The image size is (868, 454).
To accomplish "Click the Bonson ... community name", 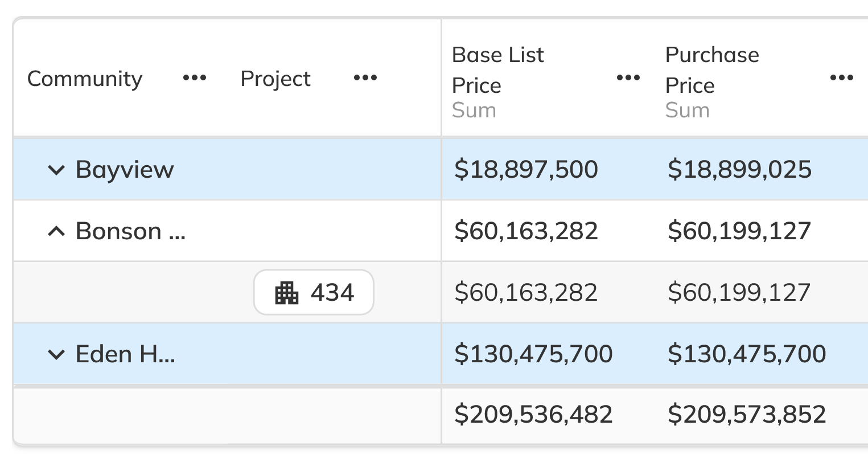I will [x=131, y=231].
